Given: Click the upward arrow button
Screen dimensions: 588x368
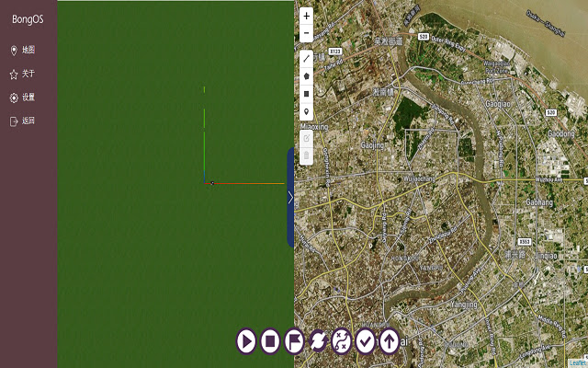Looking at the screenshot, I should tap(389, 341).
